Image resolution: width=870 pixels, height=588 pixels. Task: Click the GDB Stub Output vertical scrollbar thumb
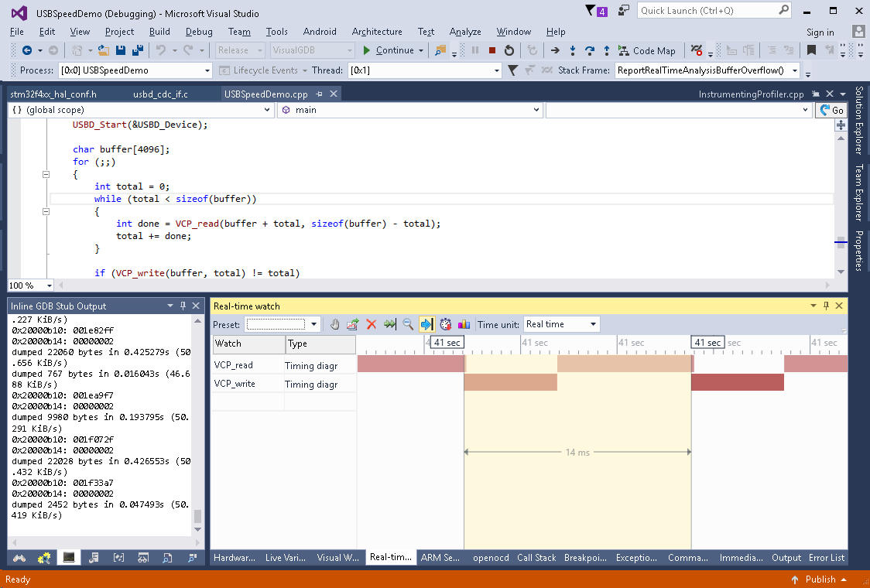click(x=197, y=516)
